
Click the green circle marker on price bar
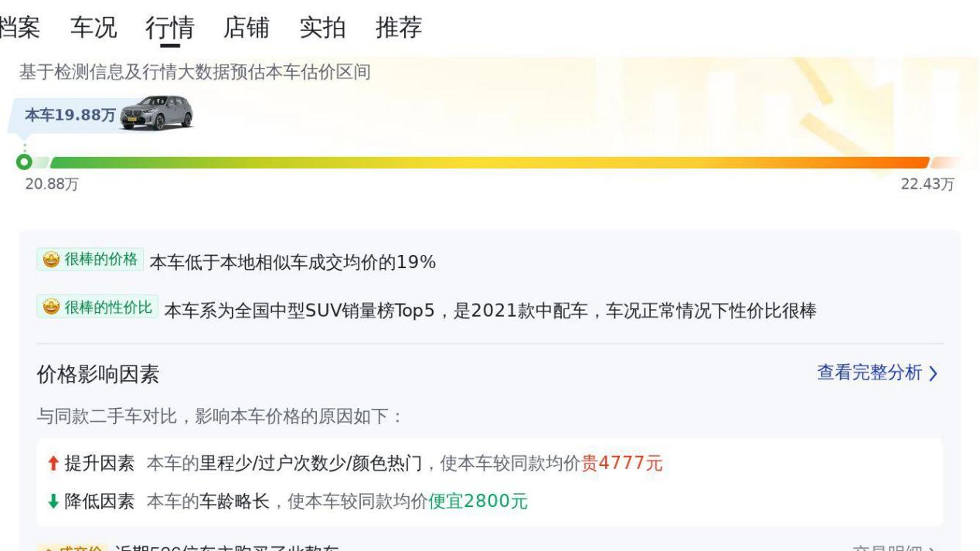pyautogui.click(x=25, y=162)
